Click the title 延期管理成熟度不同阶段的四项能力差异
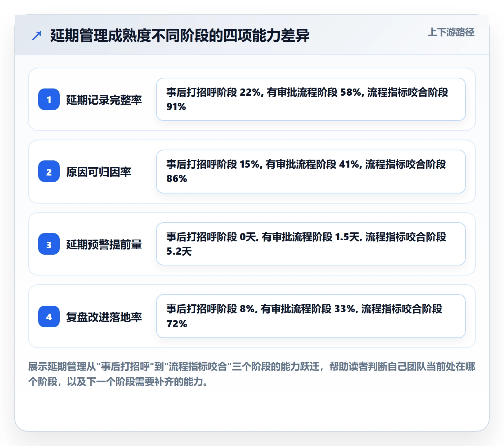This screenshot has width=504, height=446. click(180, 36)
